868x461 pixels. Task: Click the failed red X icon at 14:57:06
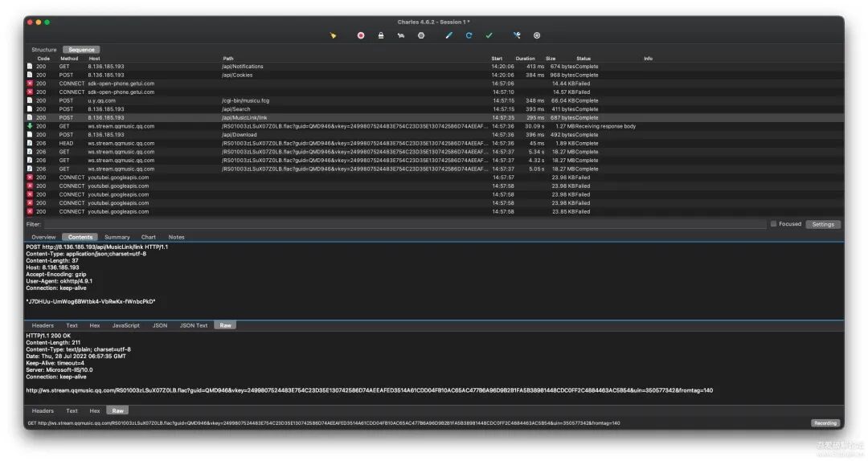(x=30, y=84)
